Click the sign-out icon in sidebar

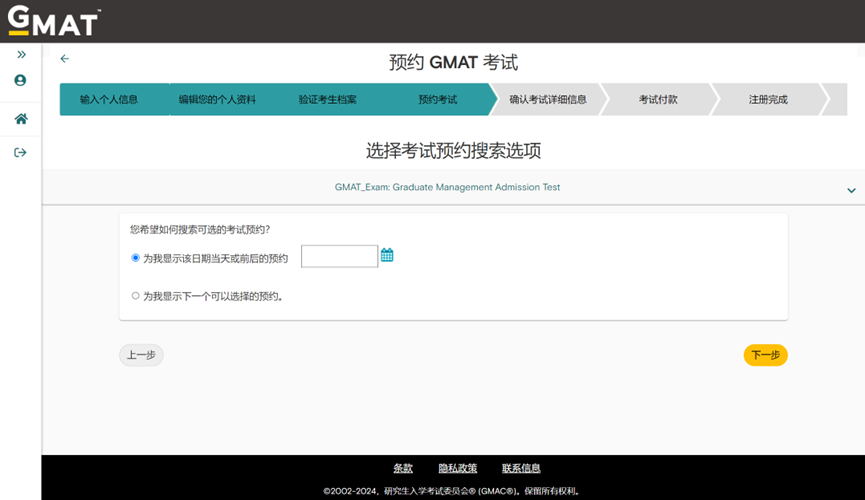click(20, 152)
